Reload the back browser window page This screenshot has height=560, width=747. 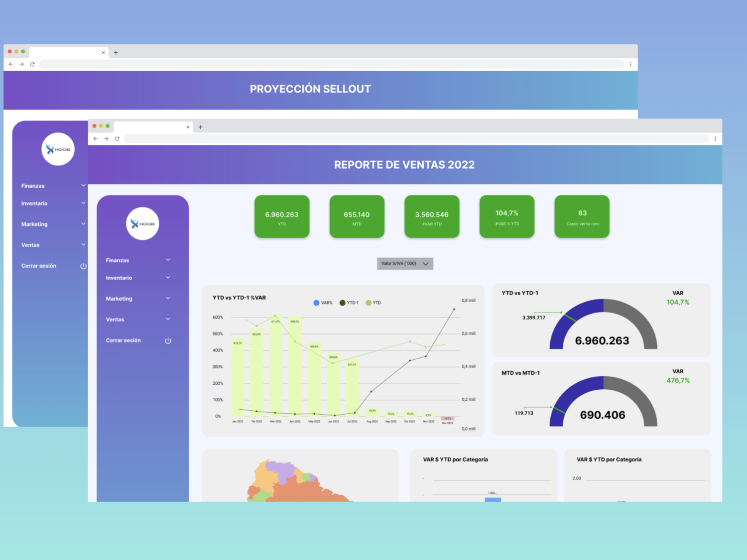point(32,64)
